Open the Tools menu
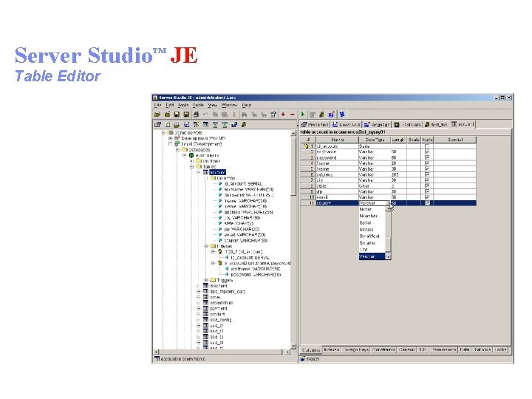Image resolution: width=532 pixels, height=399 pixels. [183, 105]
